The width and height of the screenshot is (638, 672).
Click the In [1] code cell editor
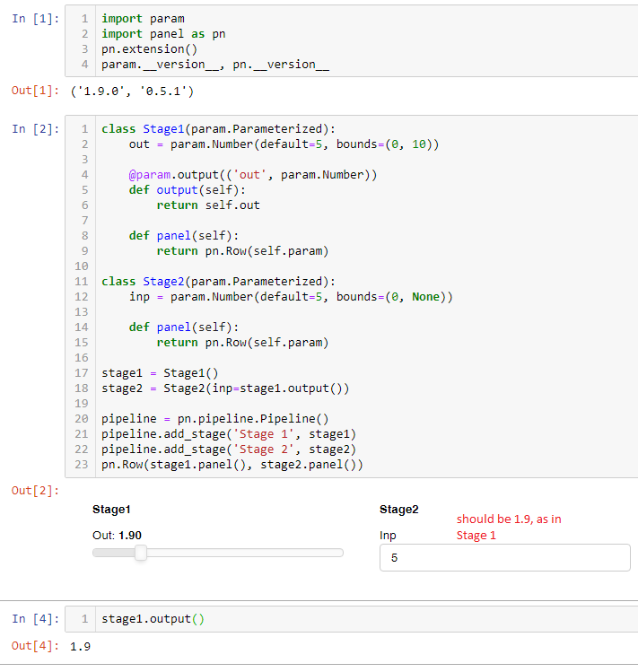coord(352,41)
